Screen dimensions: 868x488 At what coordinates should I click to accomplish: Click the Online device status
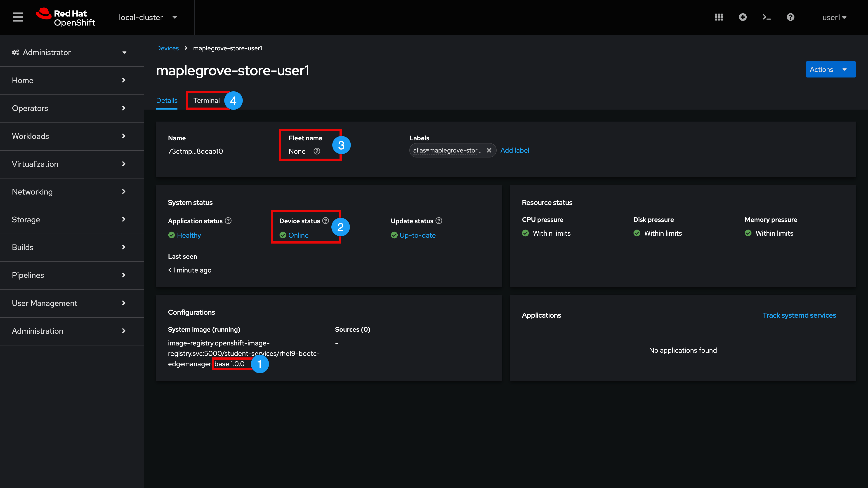click(x=298, y=235)
